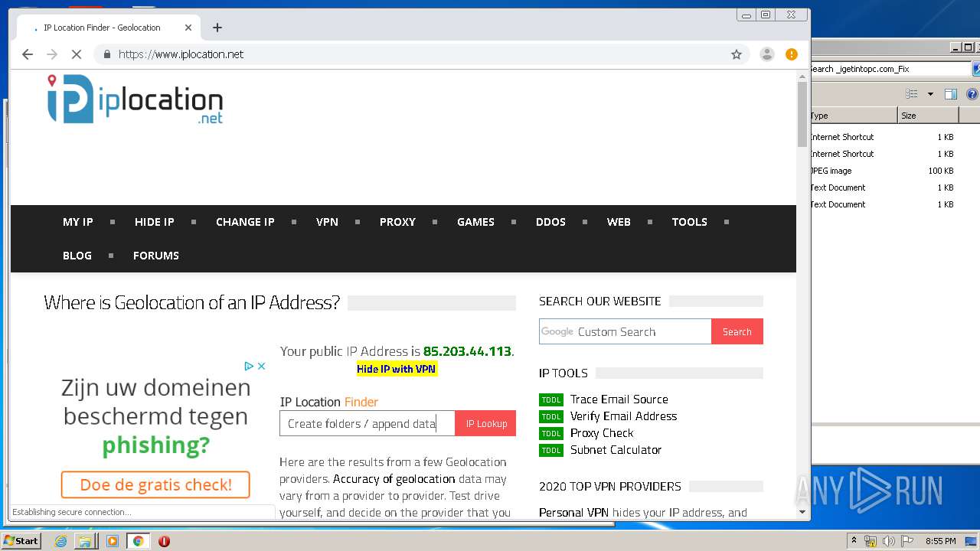This screenshot has height=551, width=980.
Task: Click the Doe de gratis check! ad button
Action: tap(155, 484)
